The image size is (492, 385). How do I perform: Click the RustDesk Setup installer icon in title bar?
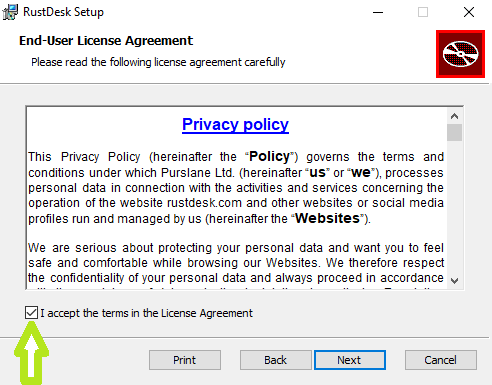(x=10, y=12)
